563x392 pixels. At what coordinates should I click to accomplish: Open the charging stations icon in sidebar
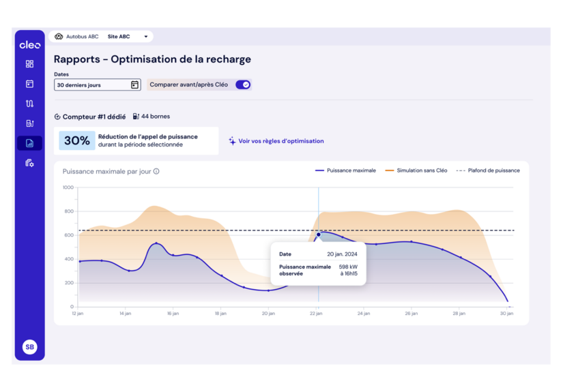point(29,123)
